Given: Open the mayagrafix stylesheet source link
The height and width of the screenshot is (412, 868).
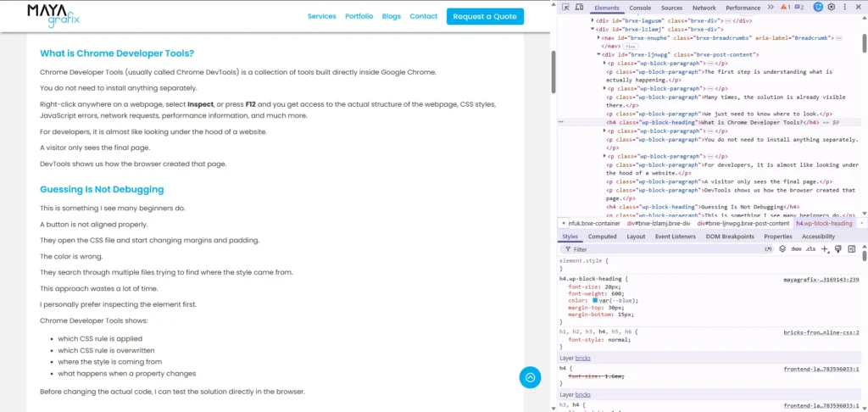Looking at the screenshot, I should [821, 280].
